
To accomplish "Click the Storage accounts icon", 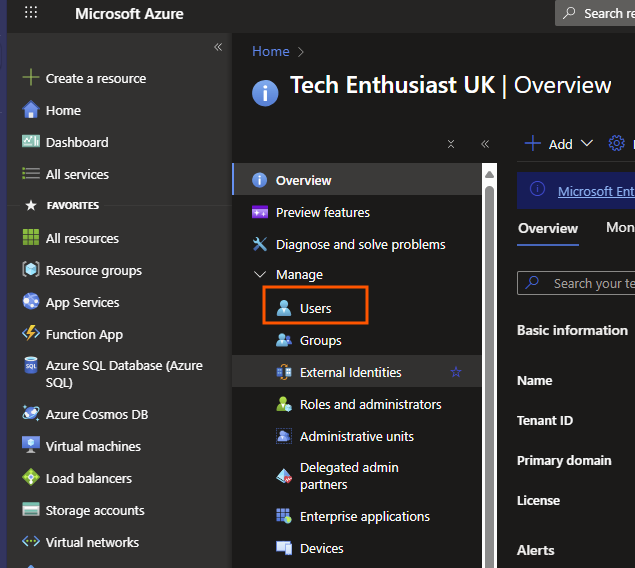I will 31,509.
